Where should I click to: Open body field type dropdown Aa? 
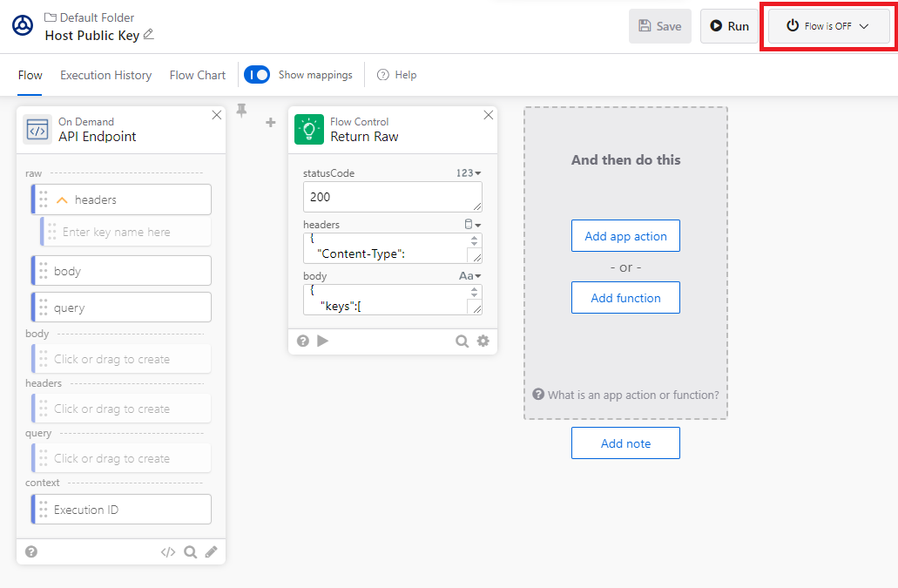click(x=469, y=276)
